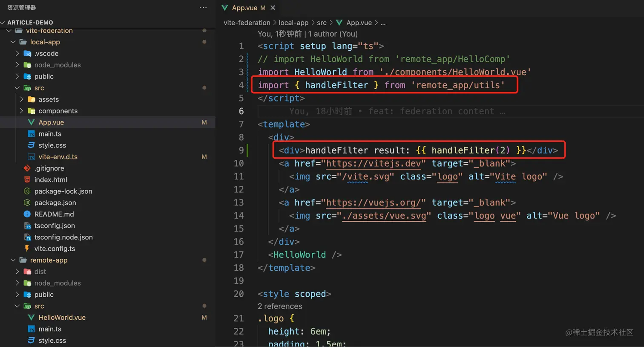Viewport: 644px width, 347px height.
Task: Expand the assets folder chevron
Action: point(21,99)
